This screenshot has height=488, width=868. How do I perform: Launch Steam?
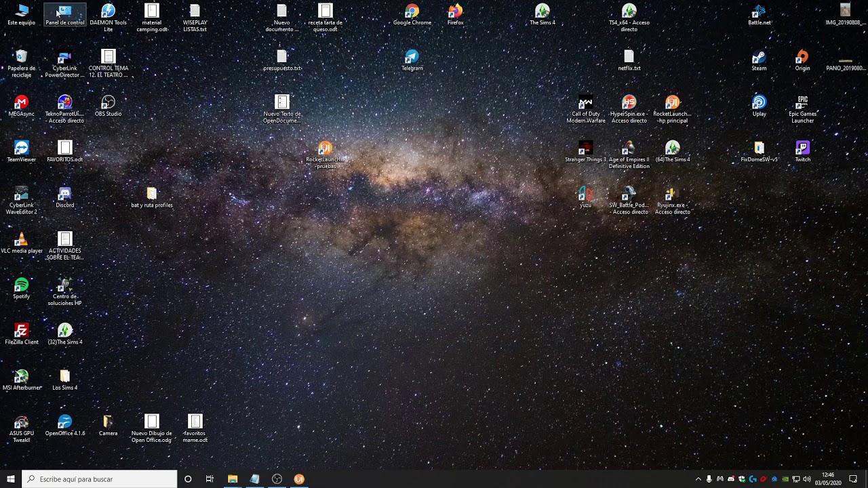759,60
